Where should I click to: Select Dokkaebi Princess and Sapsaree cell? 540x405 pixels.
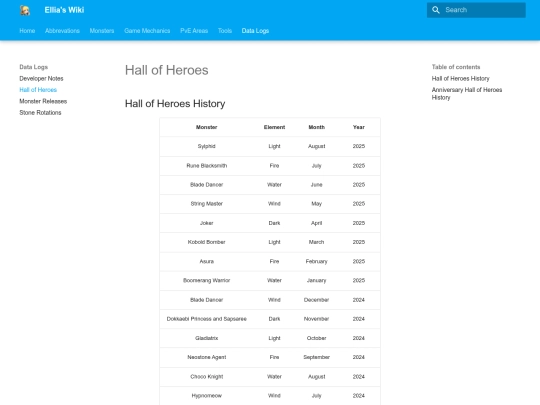207,319
